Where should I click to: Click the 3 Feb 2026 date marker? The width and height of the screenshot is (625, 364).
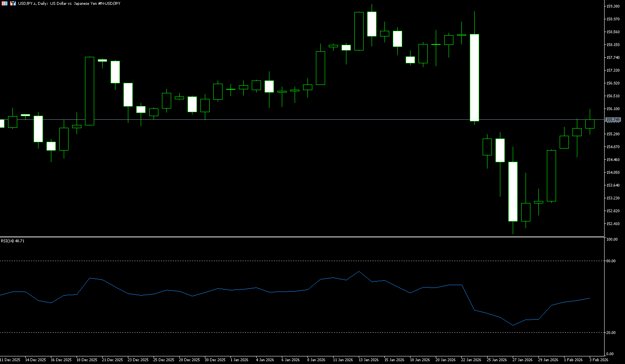click(598, 360)
